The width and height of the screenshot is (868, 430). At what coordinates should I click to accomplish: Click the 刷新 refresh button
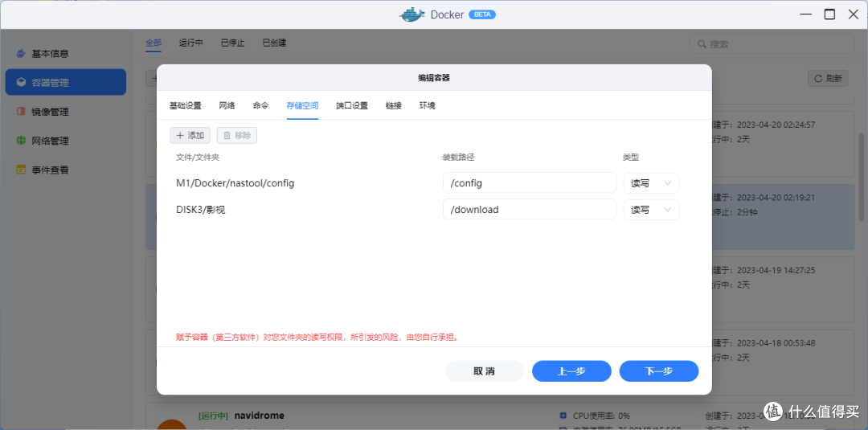pyautogui.click(x=828, y=79)
